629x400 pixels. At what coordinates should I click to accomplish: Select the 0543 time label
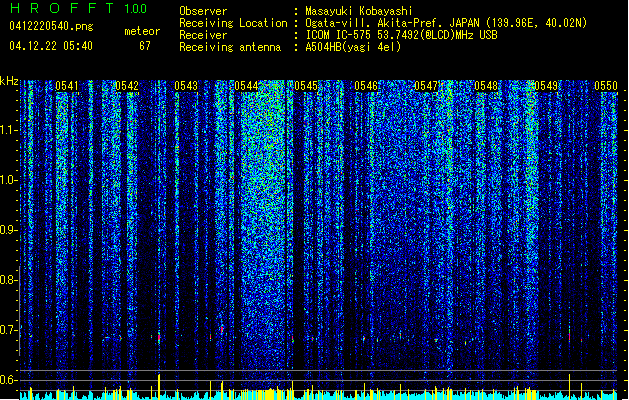coord(186,86)
